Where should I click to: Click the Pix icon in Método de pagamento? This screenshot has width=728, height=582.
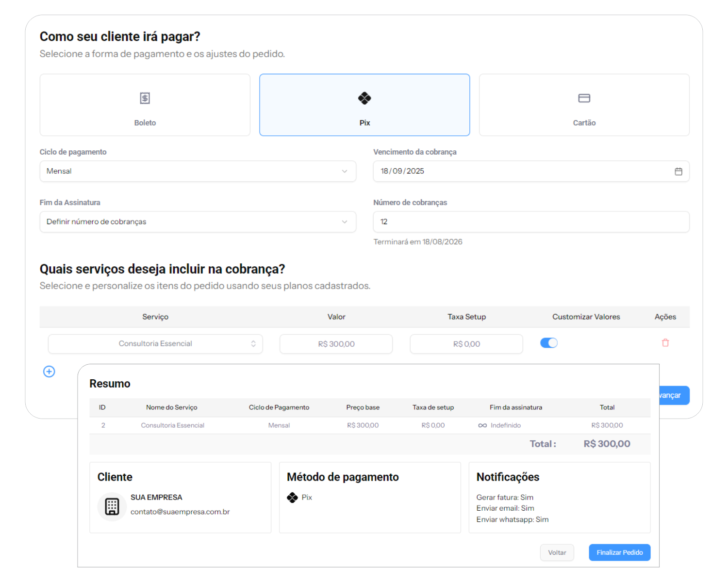click(x=292, y=498)
